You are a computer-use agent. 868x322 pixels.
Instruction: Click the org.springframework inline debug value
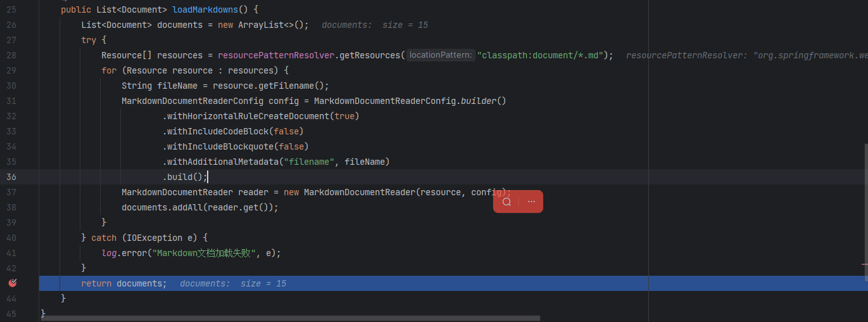(x=810, y=55)
